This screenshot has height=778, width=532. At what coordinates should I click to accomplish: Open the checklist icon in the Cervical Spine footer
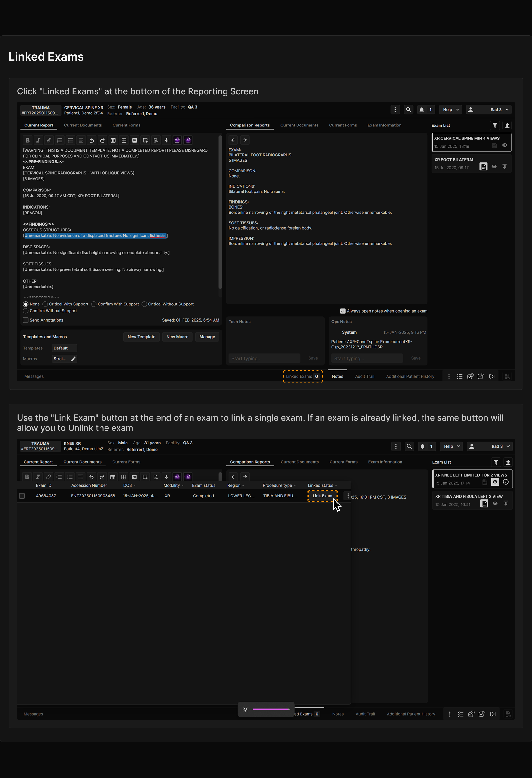click(x=460, y=377)
